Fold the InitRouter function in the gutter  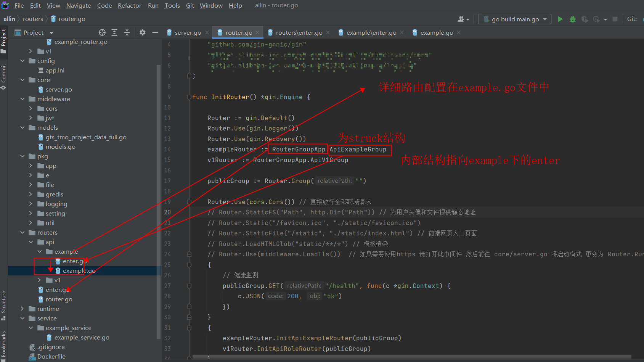[x=189, y=97]
